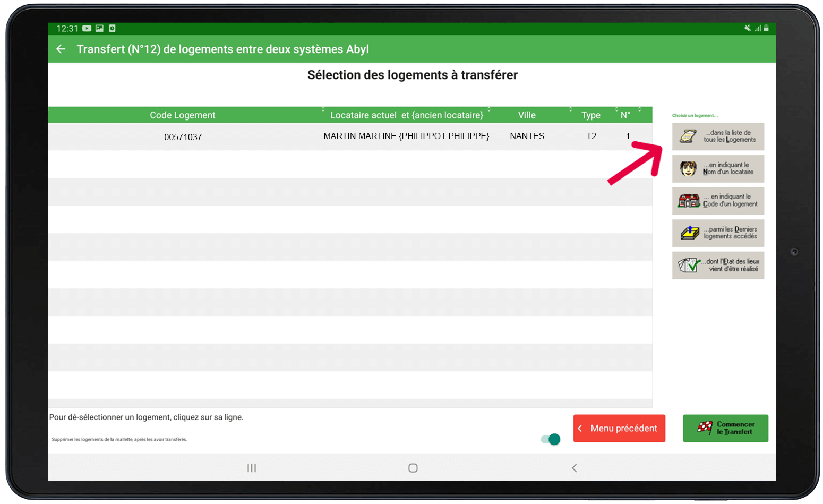This screenshot has height=504, width=823.
Task: Click the Menu précédent button
Action: coord(619,428)
